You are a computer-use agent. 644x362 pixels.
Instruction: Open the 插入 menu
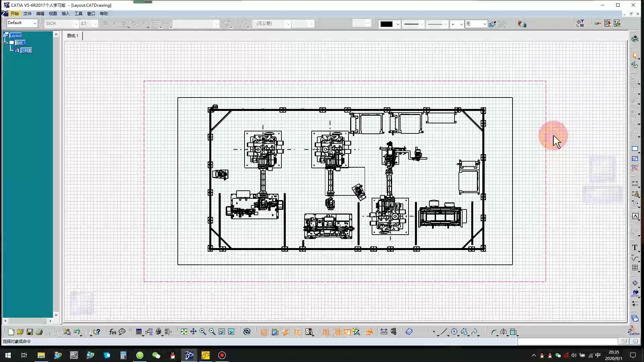[65, 14]
